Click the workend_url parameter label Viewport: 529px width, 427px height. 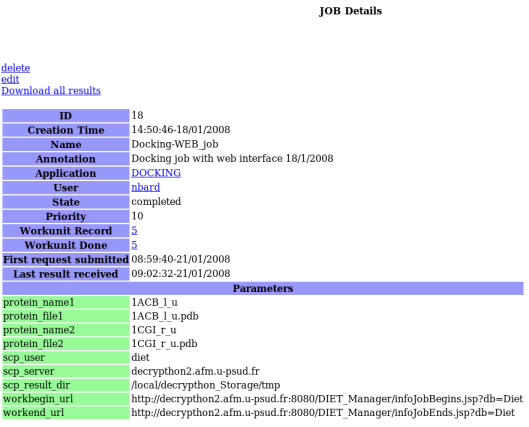(x=66, y=413)
